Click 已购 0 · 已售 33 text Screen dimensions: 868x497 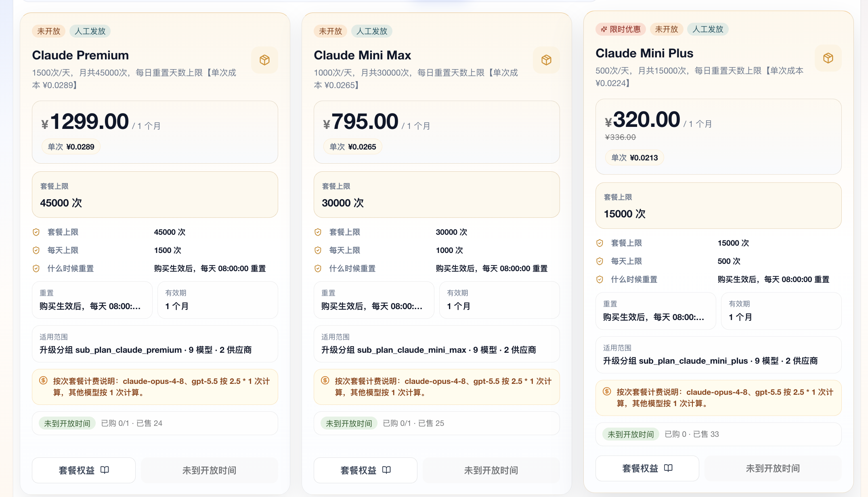point(692,434)
